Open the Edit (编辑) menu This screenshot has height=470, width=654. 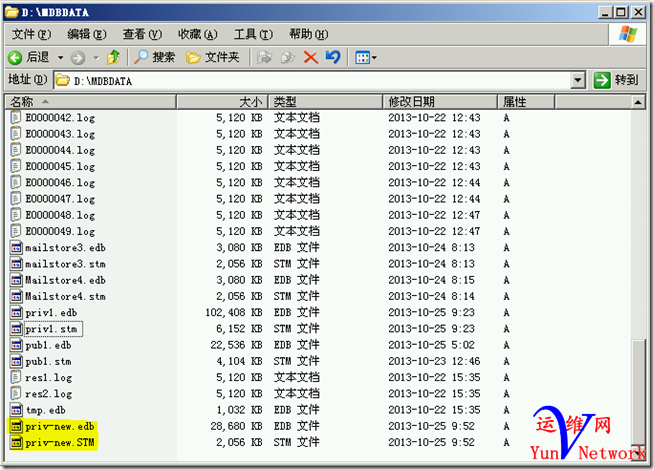[87, 34]
